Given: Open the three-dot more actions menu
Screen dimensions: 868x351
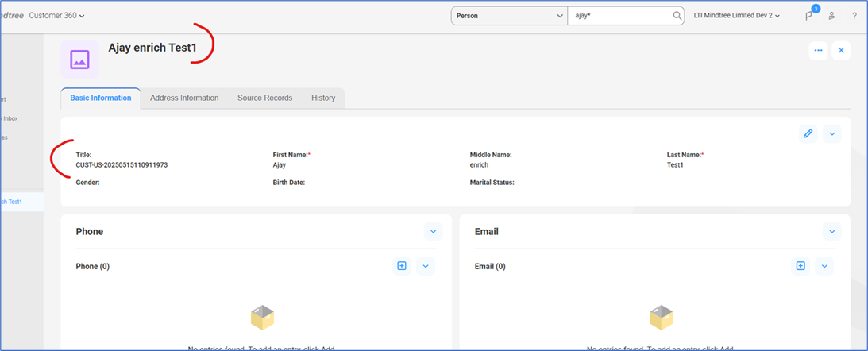Looking at the screenshot, I should (818, 51).
